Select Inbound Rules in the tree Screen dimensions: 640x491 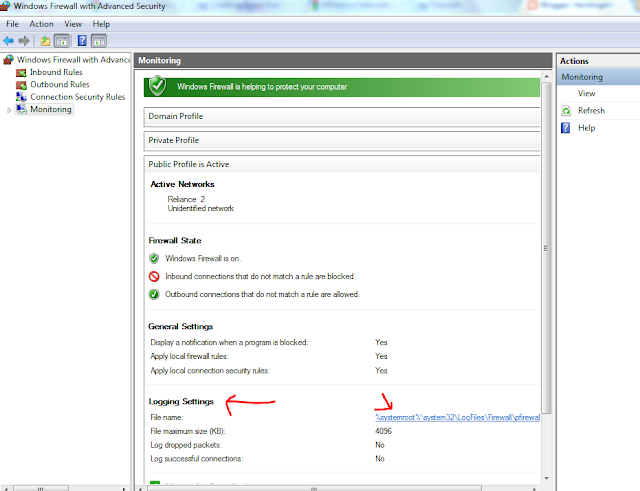[56, 72]
